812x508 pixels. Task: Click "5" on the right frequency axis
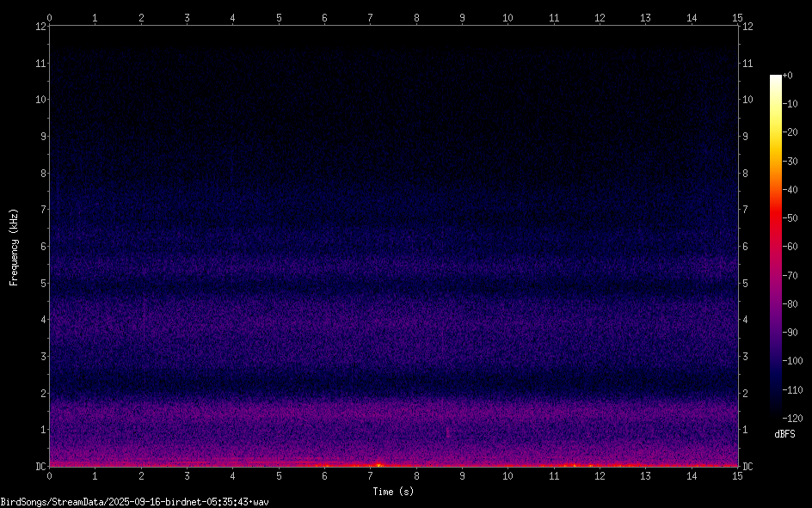point(745,283)
